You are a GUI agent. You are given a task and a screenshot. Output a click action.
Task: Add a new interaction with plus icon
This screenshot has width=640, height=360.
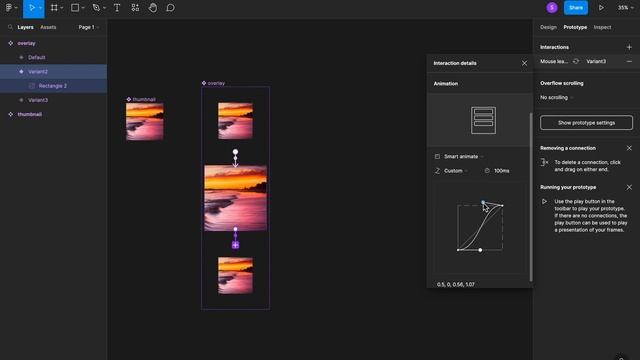point(629,47)
